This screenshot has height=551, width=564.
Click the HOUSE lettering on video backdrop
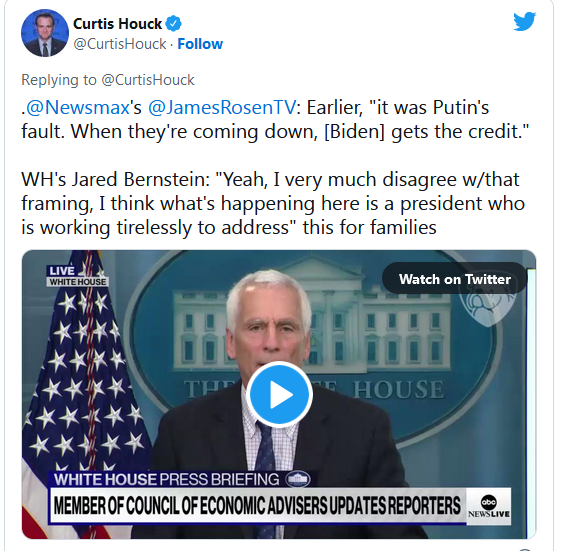tap(398, 390)
